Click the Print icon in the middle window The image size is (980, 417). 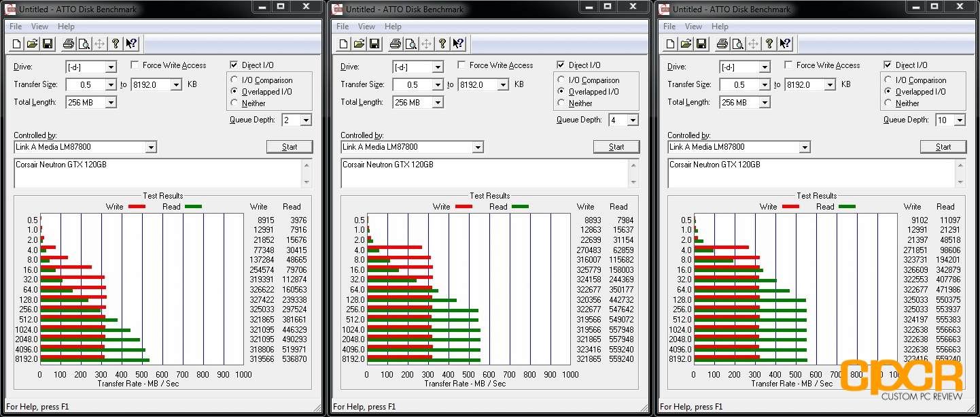395,44
